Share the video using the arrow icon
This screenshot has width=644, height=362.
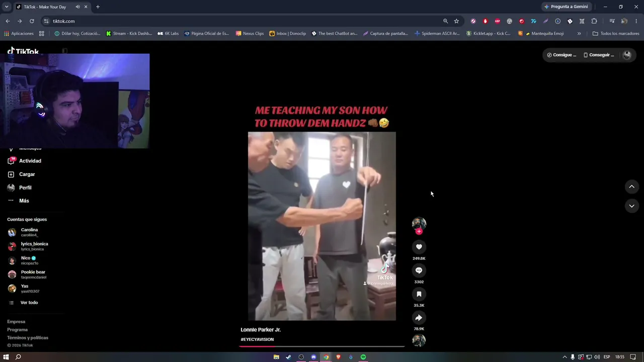[419, 318]
